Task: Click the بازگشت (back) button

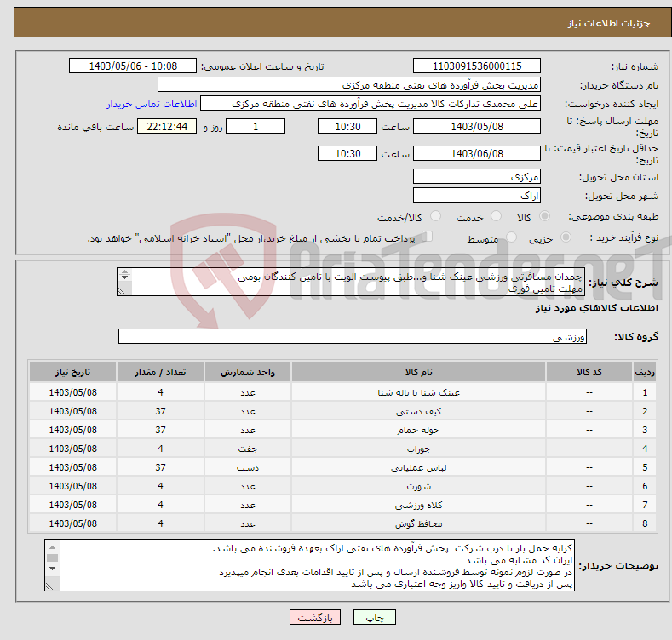Action: [x=315, y=617]
